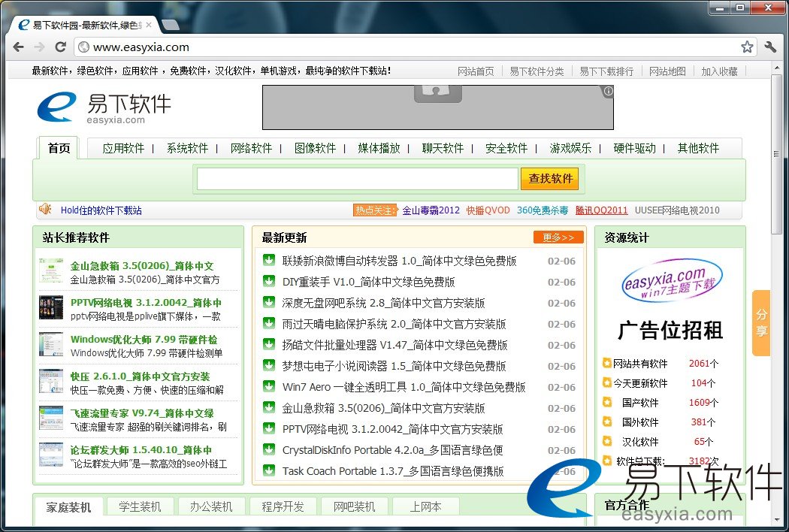789x532 pixels.
Task: Reload the page with the refresh icon
Action: tap(60, 47)
